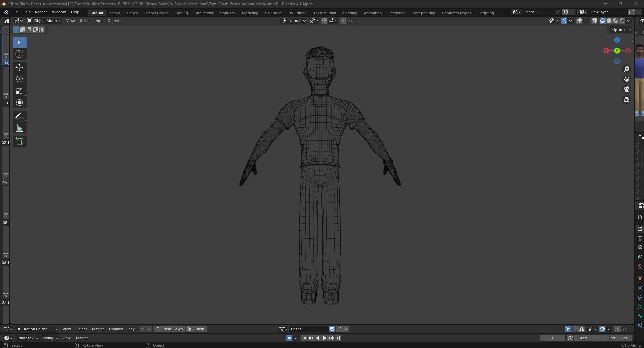Toggle camera view button
Screen dimensions: 644x348
tap(627, 89)
